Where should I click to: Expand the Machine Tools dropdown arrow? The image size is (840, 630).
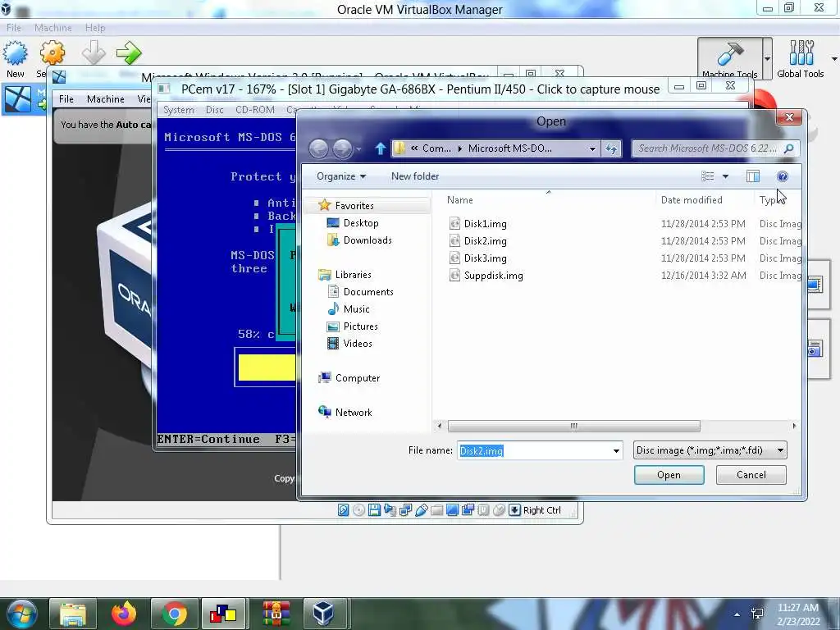767,58
